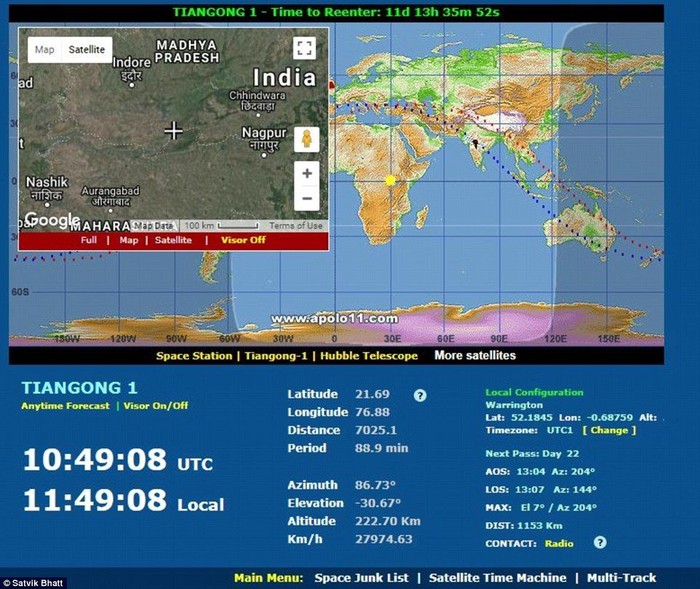Select Hubble Telescope tracker
The image size is (700, 589).
tap(369, 356)
